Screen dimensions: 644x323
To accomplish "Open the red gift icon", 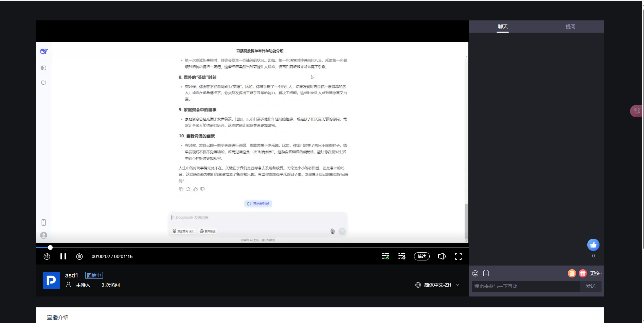I will click(x=583, y=273).
